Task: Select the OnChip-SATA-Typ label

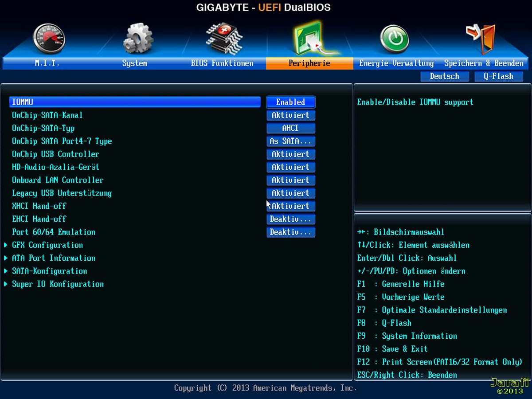Action: pyautogui.click(x=43, y=128)
